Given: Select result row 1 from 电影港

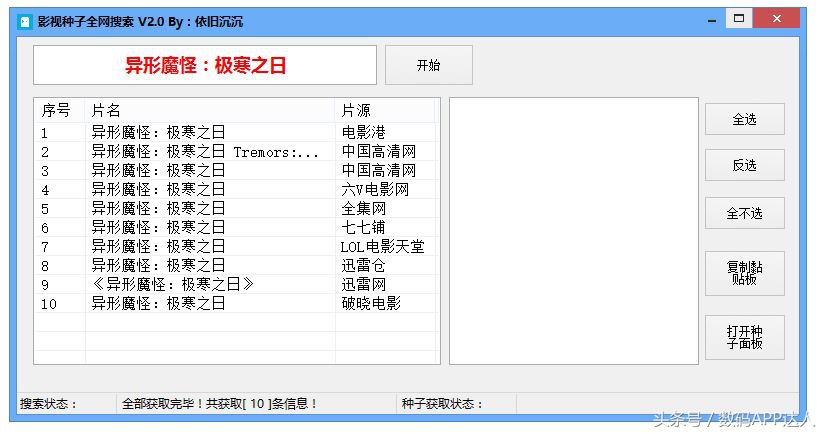Looking at the screenshot, I should [236, 132].
